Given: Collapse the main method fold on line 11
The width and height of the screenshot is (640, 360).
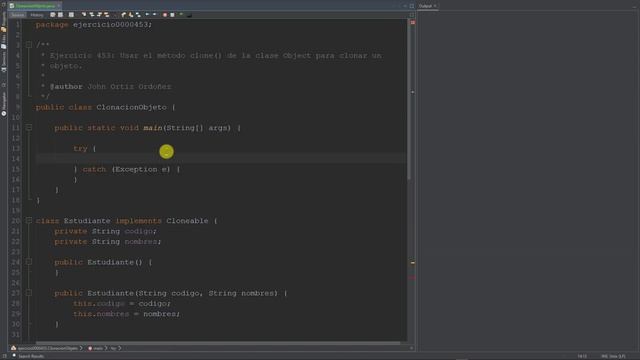Looking at the screenshot, I should tap(29, 128).
